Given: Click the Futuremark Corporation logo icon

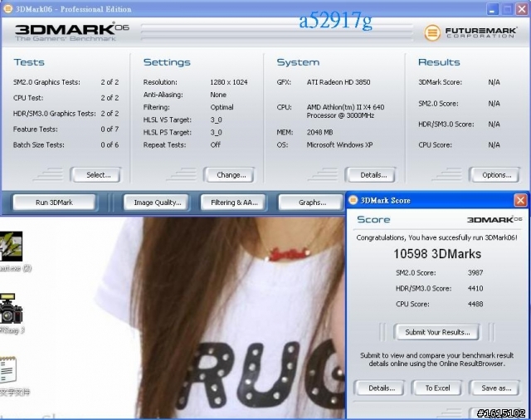Looking at the screenshot, I should tap(432, 33).
